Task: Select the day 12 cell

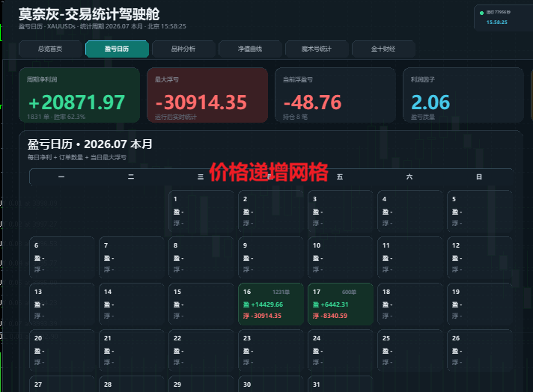Action: point(480,258)
